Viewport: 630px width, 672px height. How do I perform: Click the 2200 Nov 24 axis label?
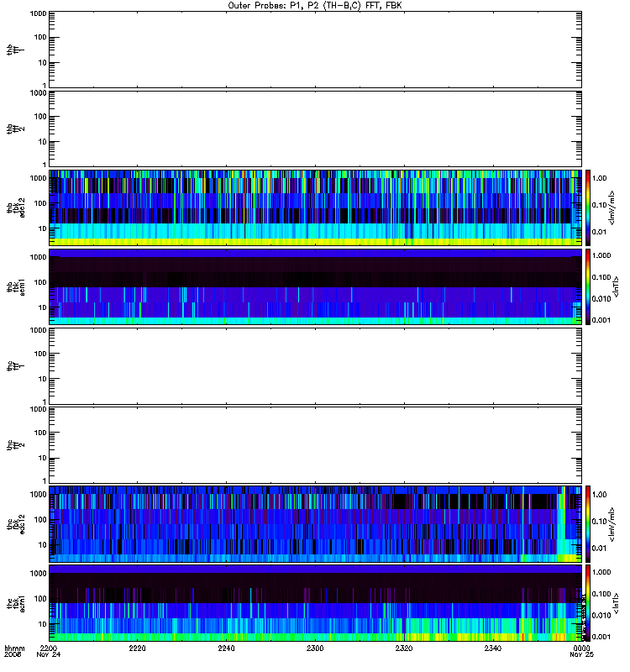point(49,652)
